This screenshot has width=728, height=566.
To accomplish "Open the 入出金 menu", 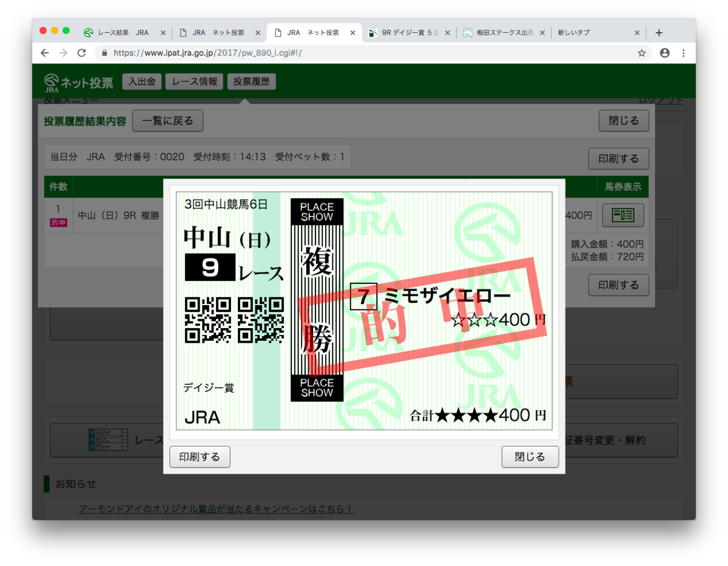I will (142, 82).
